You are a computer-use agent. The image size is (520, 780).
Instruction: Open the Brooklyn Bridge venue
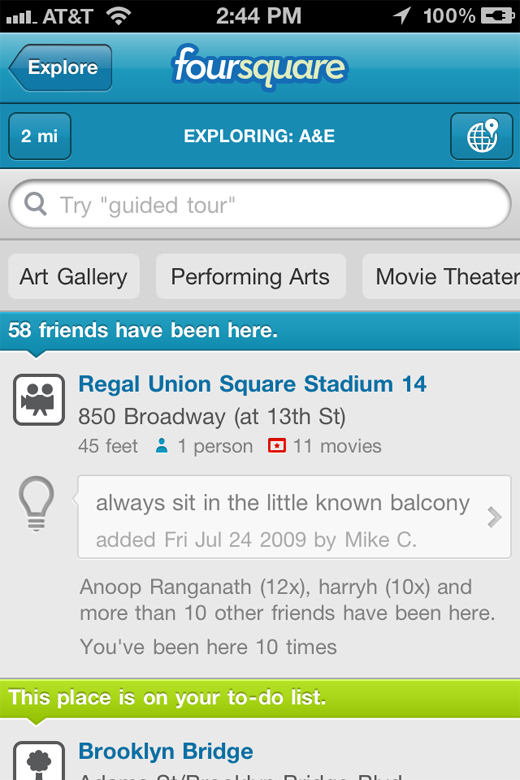click(166, 751)
